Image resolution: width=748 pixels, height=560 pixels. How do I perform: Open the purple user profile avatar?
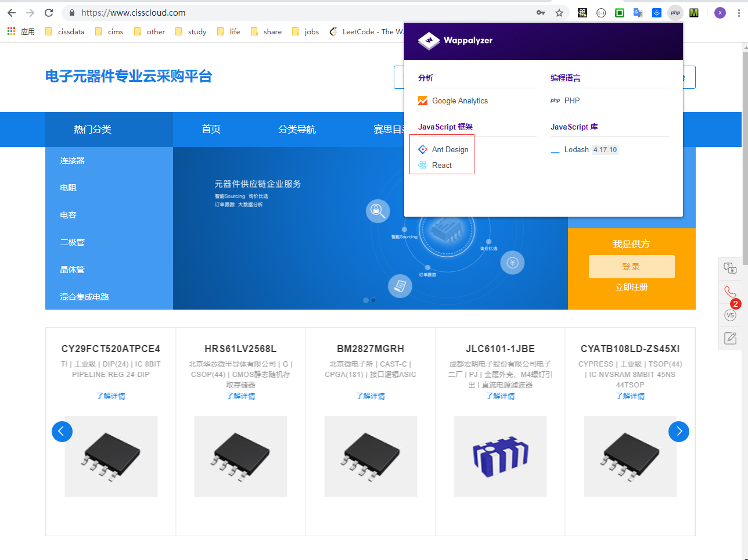click(720, 13)
